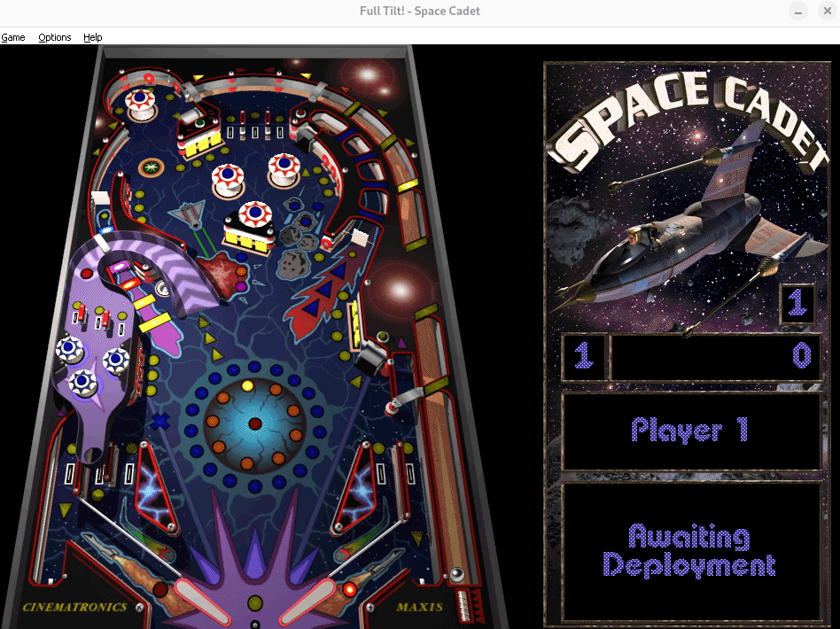This screenshot has width=840, height=629.
Task: Click the dark red center of the blue circle
Action: point(255,423)
